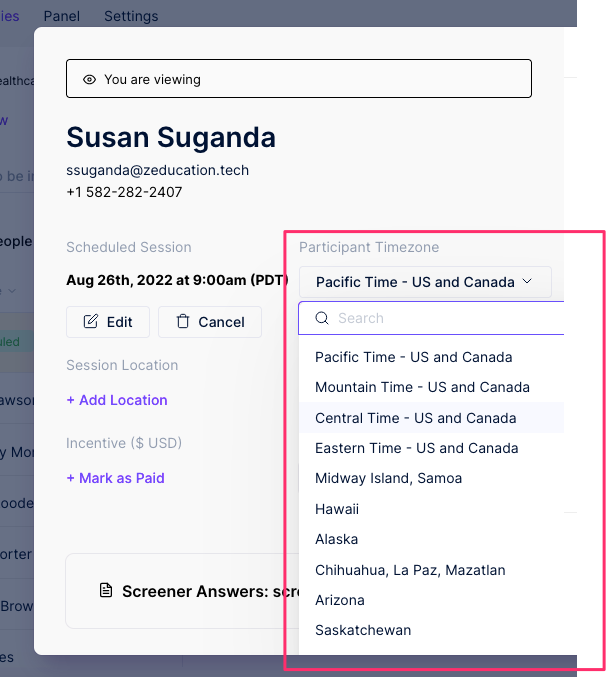
Task: Open the Participant Timezone combo box
Action: (425, 282)
